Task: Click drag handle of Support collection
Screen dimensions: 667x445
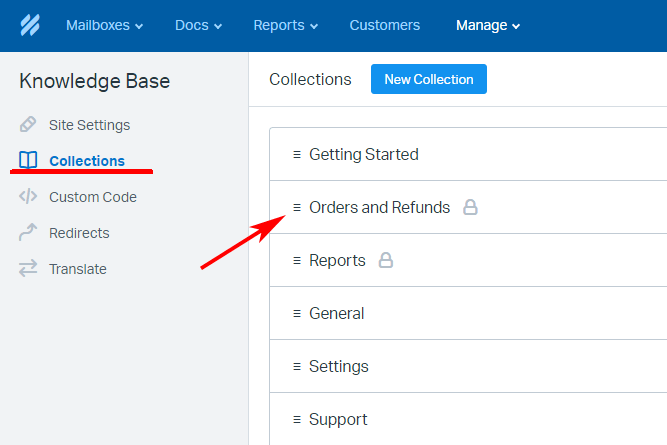Action: point(296,420)
